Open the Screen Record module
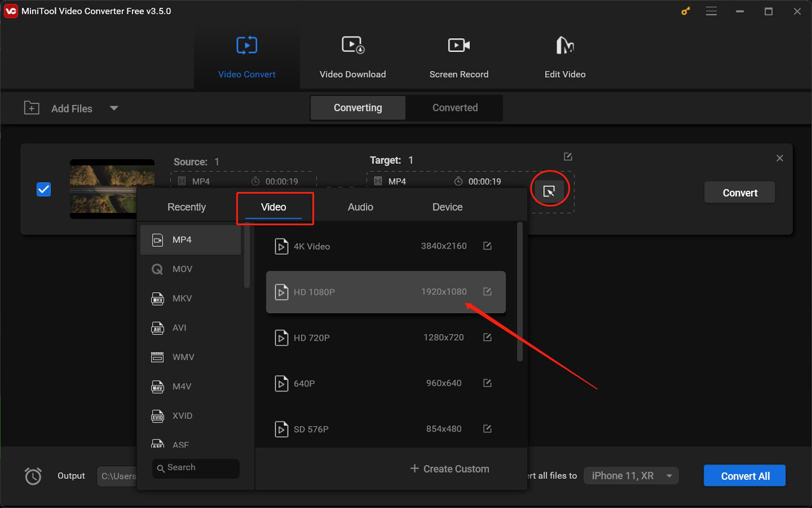812x508 pixels. [459, 58]
